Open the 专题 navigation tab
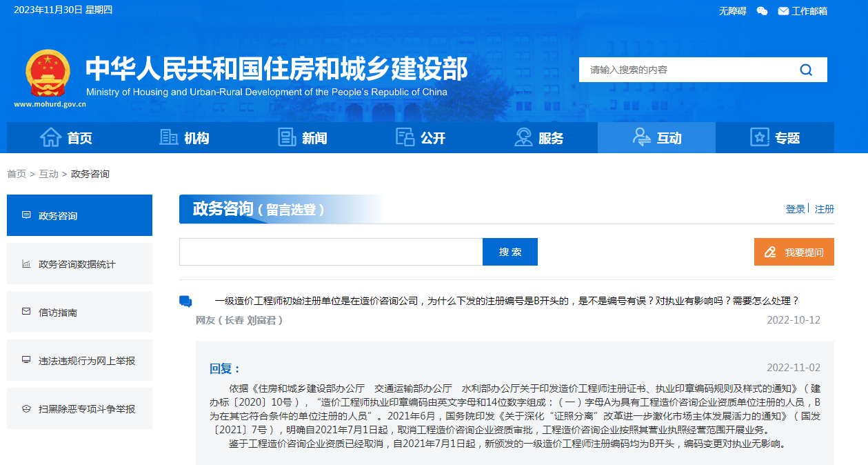Screen dimensions: 868x465 point(775,137)
